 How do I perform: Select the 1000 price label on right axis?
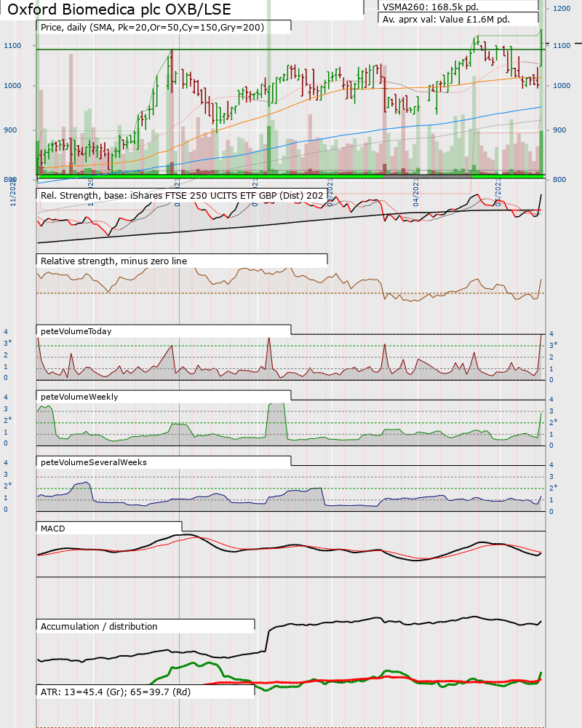[x=562, y=85]
